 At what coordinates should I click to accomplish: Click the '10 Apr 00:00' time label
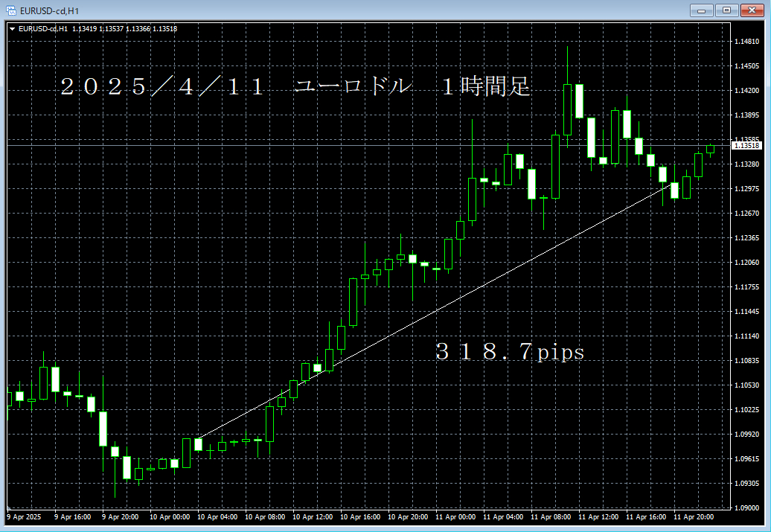click(170, 517)
